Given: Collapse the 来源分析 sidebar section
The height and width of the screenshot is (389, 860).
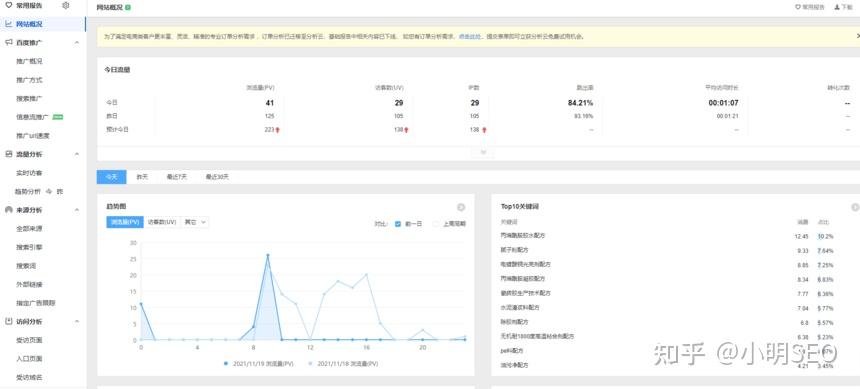Looking at the screenshot, I should pos(77,210).
